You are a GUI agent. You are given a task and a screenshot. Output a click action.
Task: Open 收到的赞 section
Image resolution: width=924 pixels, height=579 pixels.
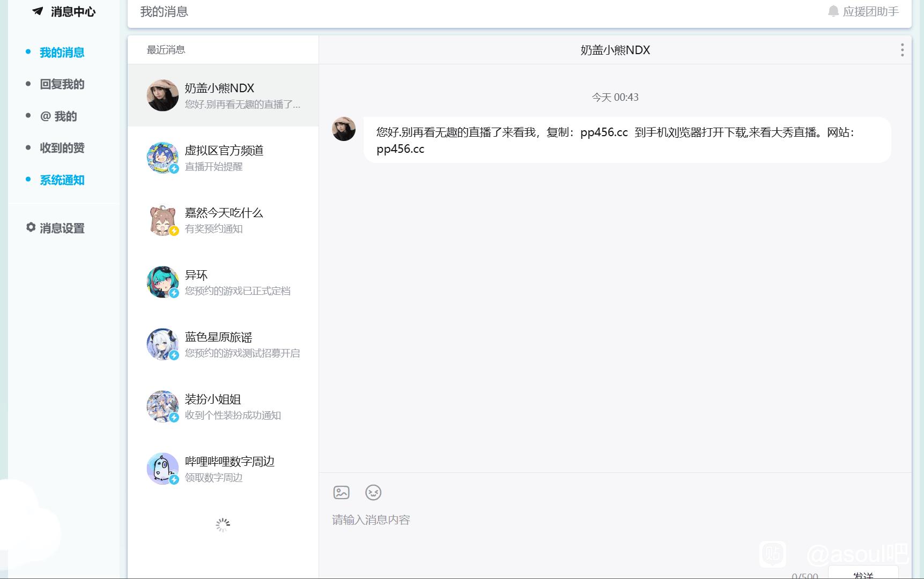62,148
